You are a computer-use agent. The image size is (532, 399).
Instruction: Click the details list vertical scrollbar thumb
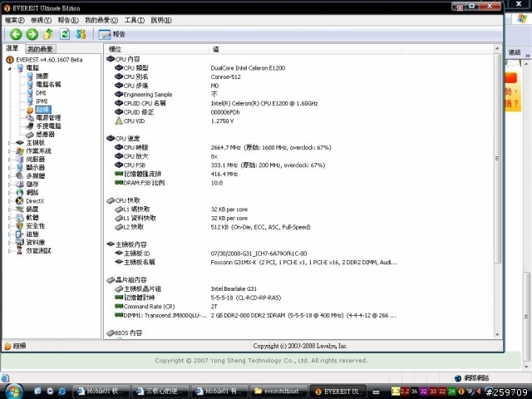[x=497, y=158]
